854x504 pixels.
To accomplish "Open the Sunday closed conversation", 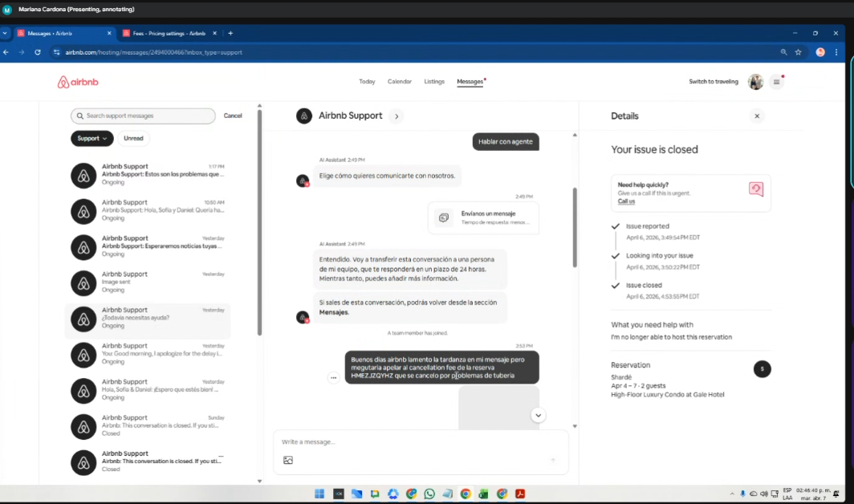I will click(148, 426).
